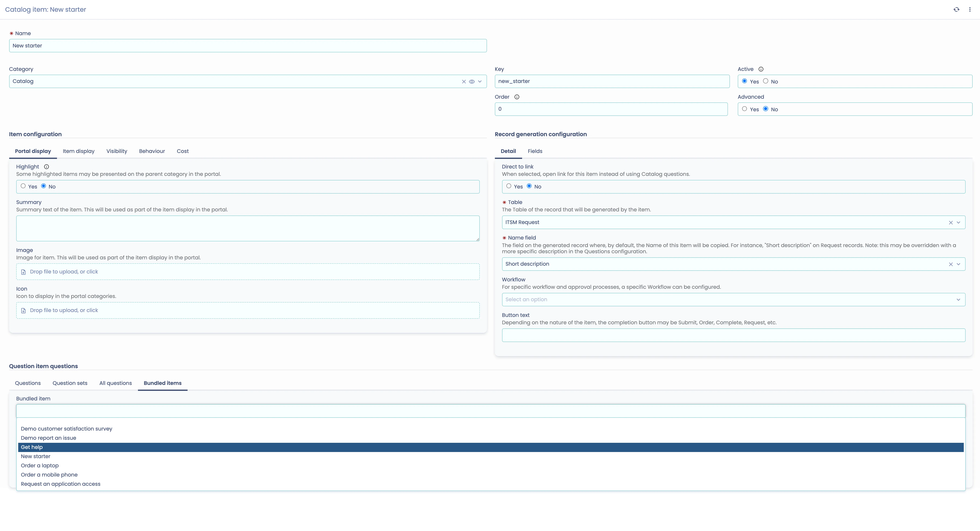This screenshot has width=980, height=531.
Task: Set Direct to link to Yes
Action: click(x=509, y=186)
